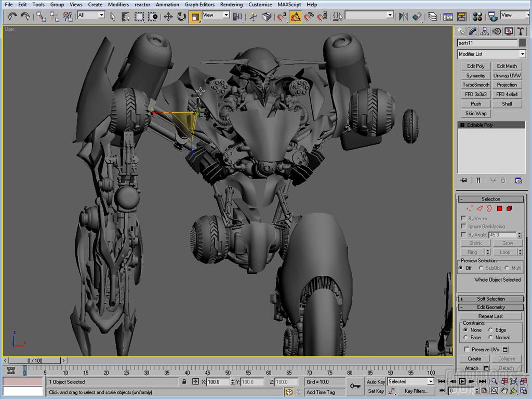Open the Layer Manager
Screen dimensions: 532x399
[433, 16]
